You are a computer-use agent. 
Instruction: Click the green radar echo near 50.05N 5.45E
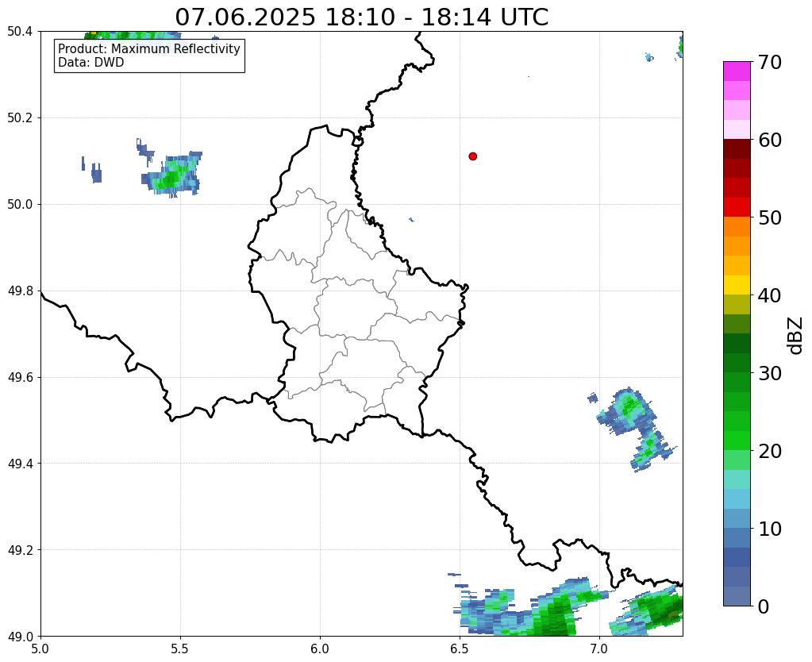(172, 176)
